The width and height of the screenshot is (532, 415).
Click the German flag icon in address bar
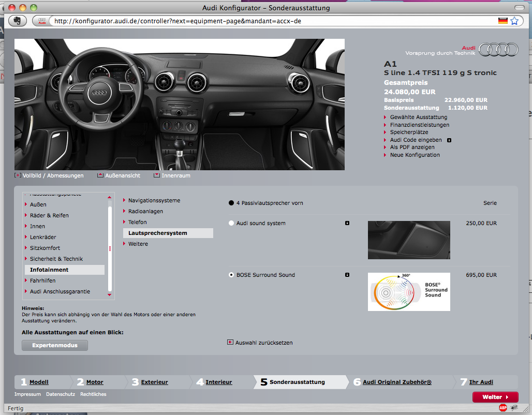point(503,21)
